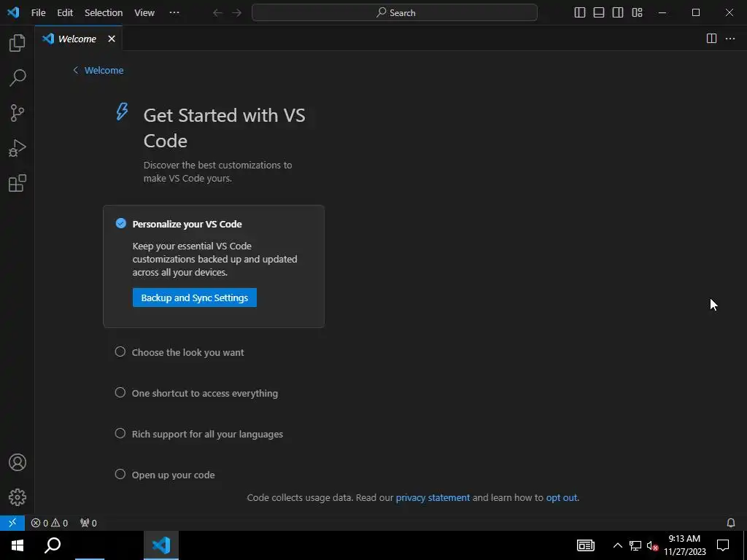Click the Search command center box
This screenshot has width=747, height=560.
click(x=395, y=13)
